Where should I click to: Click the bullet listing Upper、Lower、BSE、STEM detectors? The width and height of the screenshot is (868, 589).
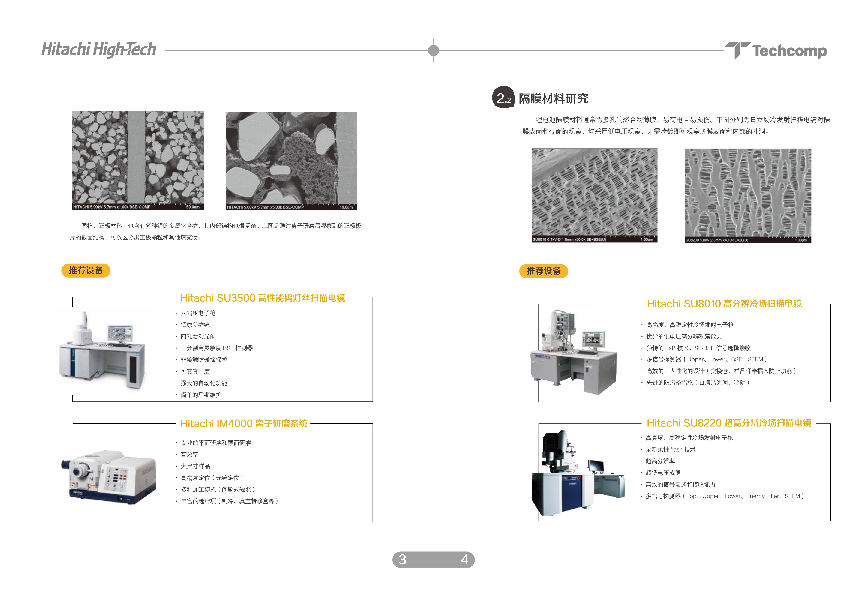(x=704, y=359)
